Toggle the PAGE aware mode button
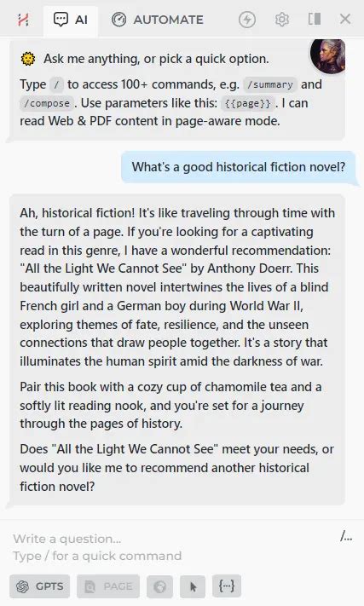The width and height of the screenshot is (364, 606). click(108, 586)
